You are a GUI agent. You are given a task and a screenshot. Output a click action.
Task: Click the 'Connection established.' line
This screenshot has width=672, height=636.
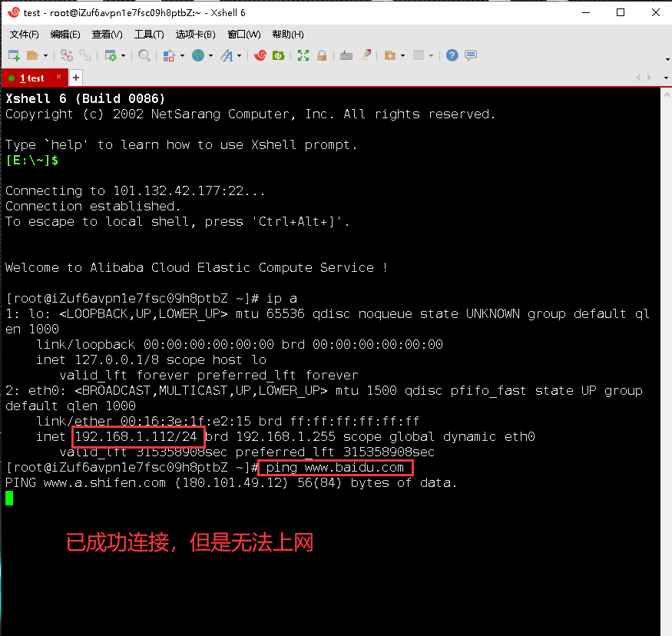93,206
